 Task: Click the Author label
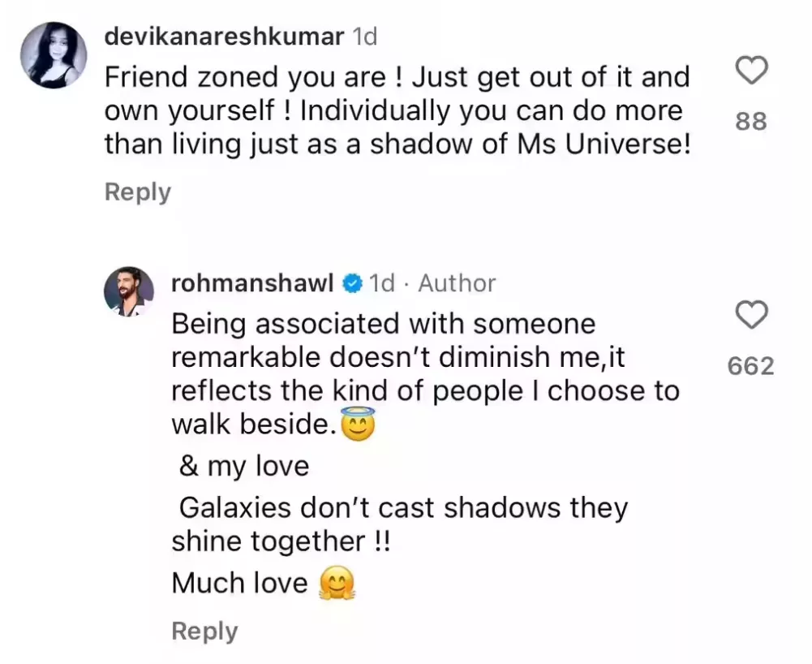click(457, 283)
